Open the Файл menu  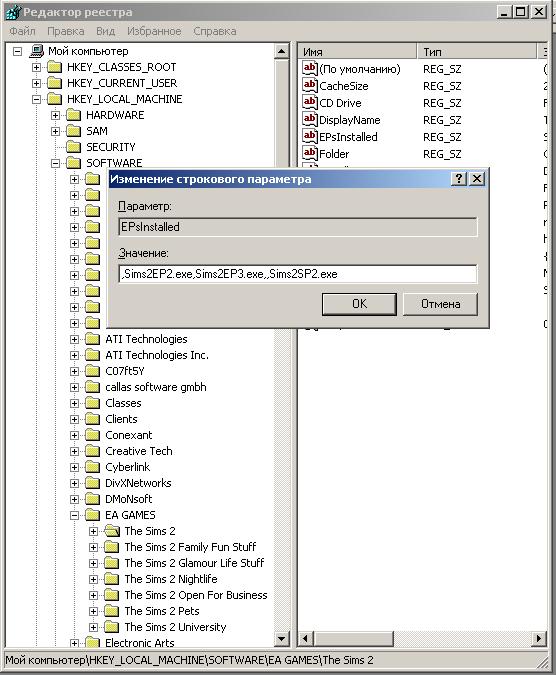22,31
